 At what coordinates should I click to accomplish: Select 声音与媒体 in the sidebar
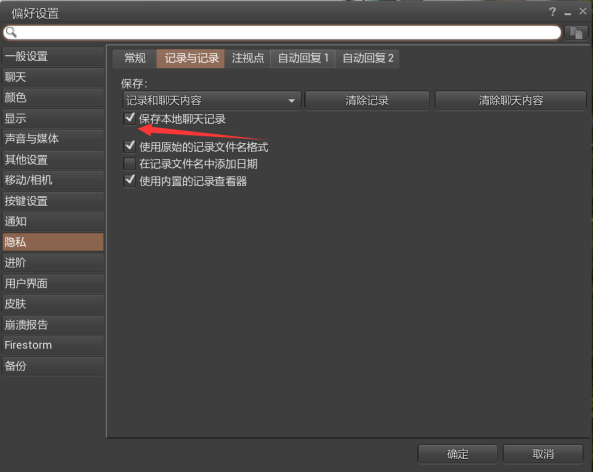(x=53, y=139)
